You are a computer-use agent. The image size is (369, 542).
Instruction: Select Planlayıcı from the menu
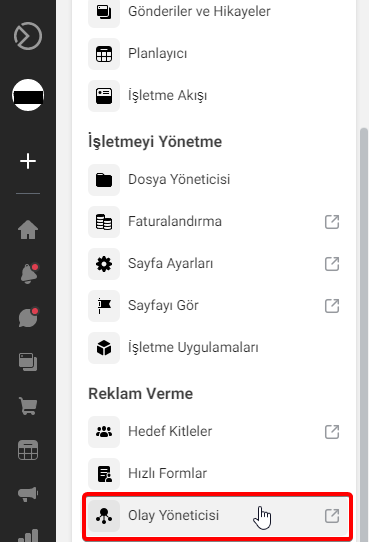tap(214, 54)
